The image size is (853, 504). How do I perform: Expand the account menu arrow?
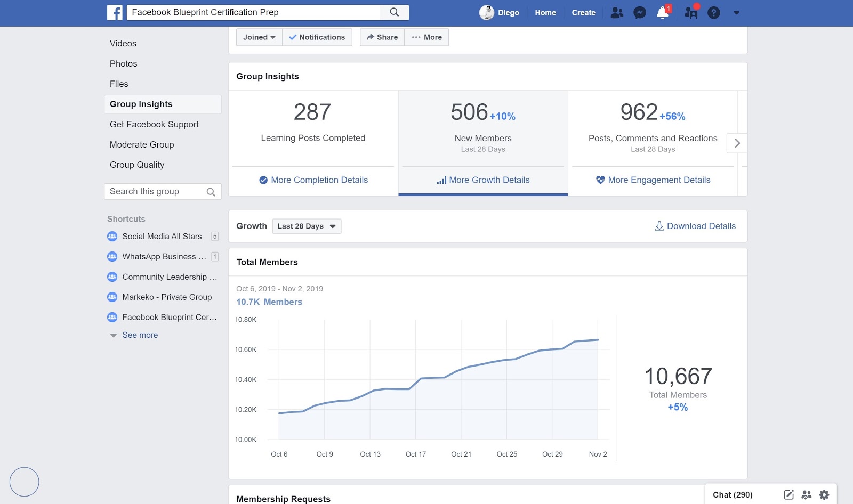736,13
